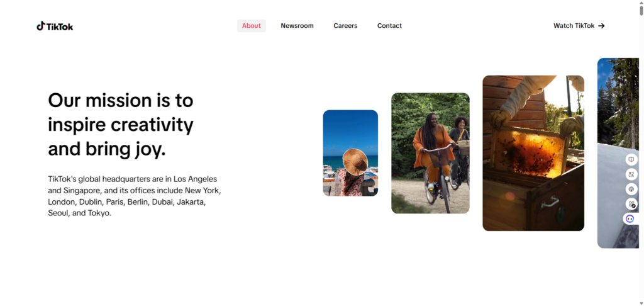Open the Contact link
644x306 pixels.
(x=389, y=25)
